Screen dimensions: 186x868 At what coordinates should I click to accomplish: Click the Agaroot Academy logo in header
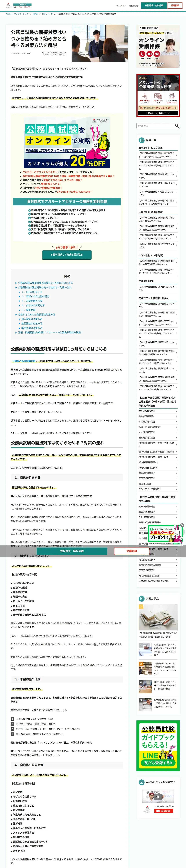(18, 6)
